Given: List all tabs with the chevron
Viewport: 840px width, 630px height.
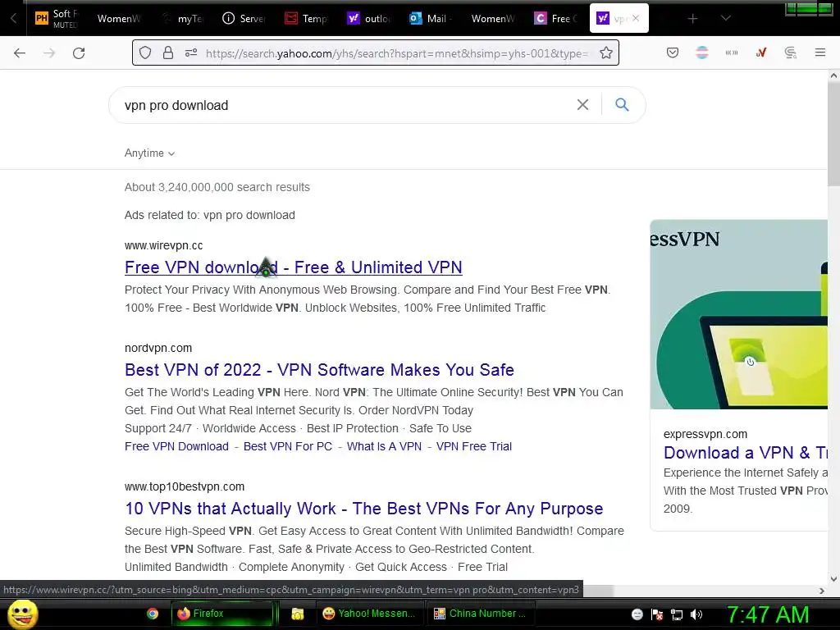Looking at the screenshot, I should coord(725,18).
